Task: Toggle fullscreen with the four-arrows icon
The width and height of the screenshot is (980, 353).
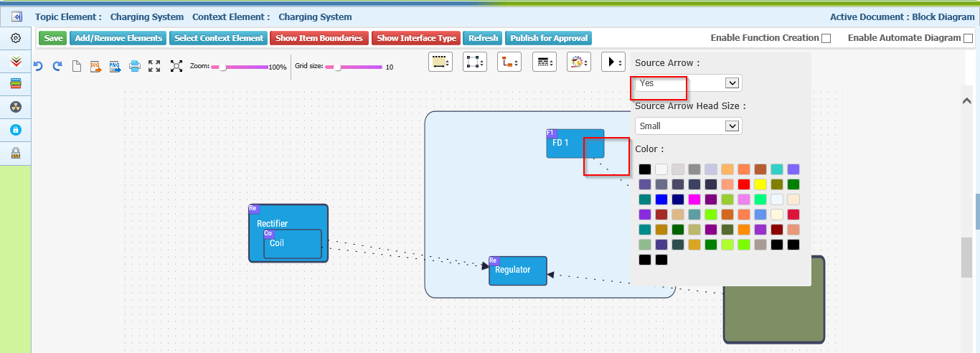Action: click(154, 66)
